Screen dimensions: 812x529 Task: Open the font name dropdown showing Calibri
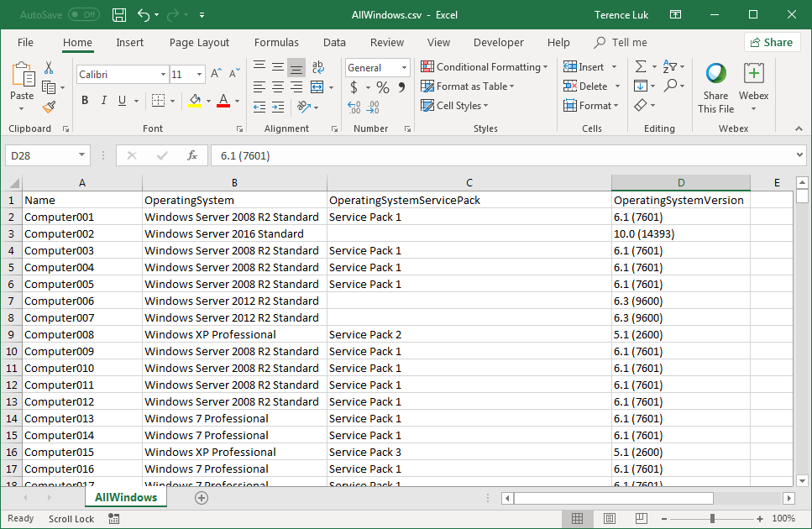pos(163,75)
